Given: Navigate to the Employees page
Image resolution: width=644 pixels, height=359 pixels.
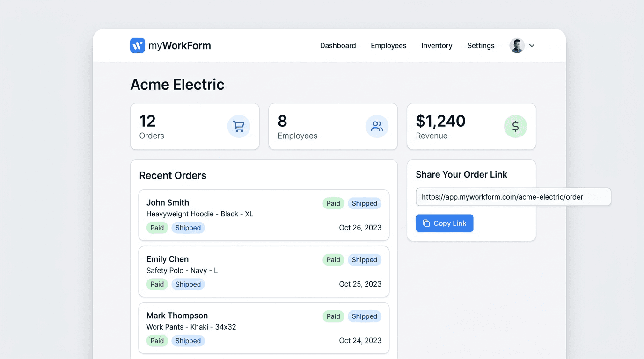Looking at the screenshot, I should tap(388, 45).
